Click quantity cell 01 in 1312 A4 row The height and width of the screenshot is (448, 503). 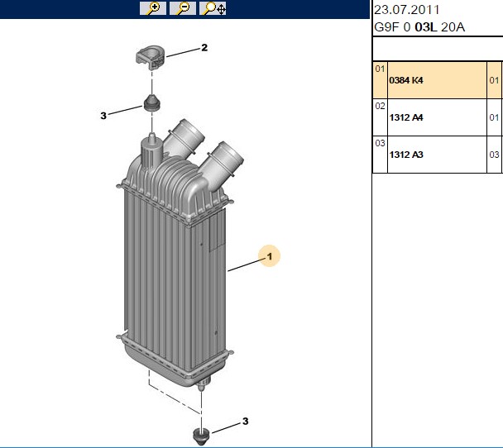494,117
